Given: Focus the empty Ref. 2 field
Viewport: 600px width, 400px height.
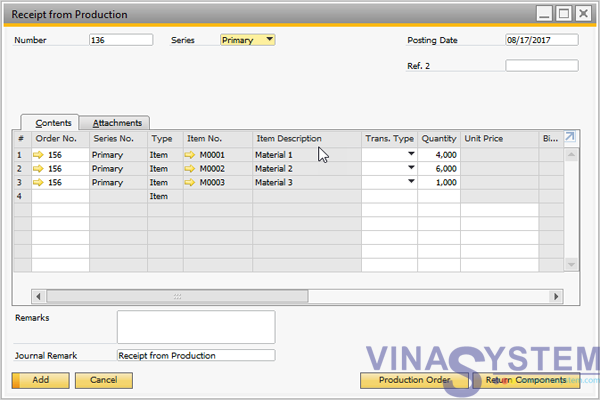Looking at the screenshot, I should 542,65.
